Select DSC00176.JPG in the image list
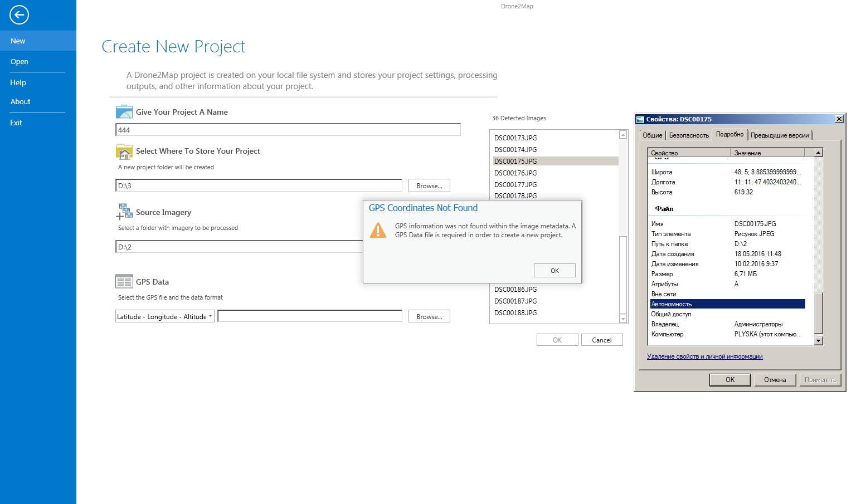861x504 pixels. 515,173
